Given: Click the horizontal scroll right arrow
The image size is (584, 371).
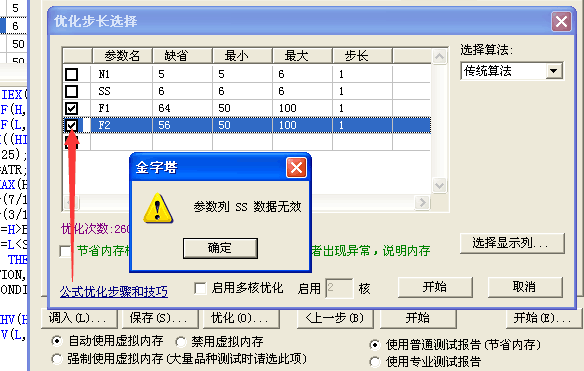Looking at the screenshot, I should point(422,203).
